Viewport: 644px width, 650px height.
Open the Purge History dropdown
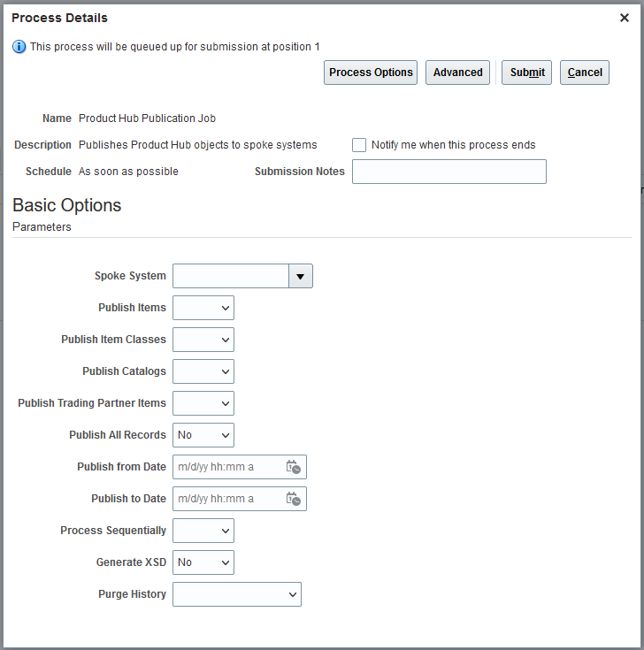pyautogui.click(x=237, y=594)
